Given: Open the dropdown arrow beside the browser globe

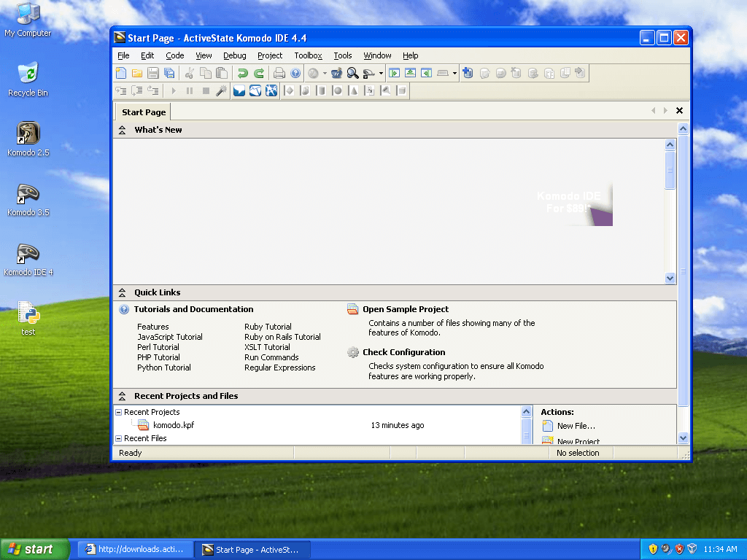Looking at the screenshot, I should [325, 74].
